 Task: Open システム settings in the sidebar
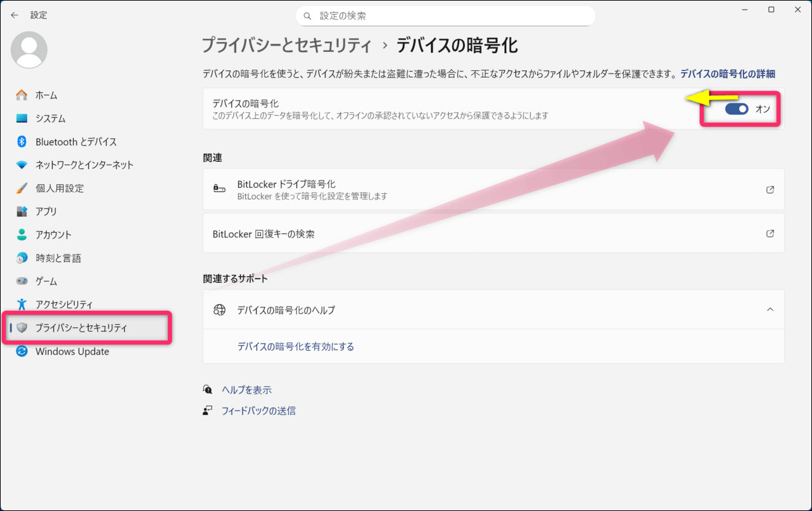(51, 118)
